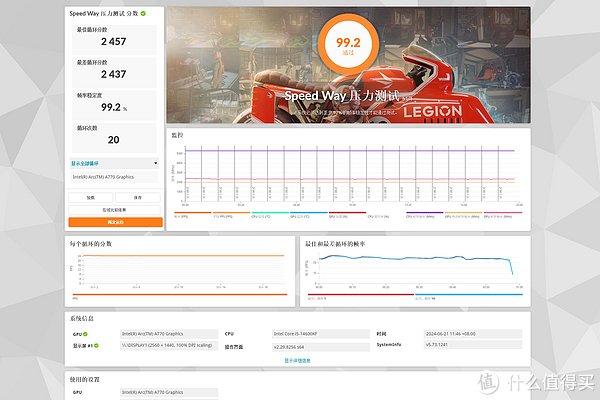Toggle the blue GPU temperature legend series

tap(308, 214)
